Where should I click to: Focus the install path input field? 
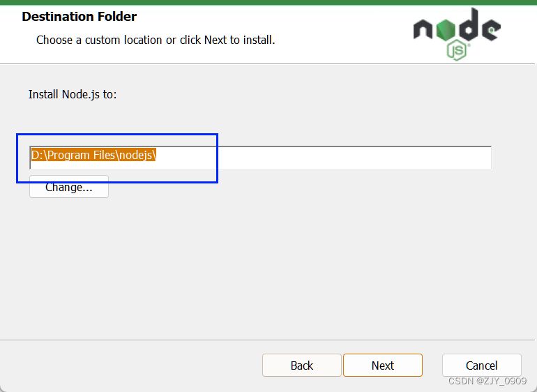[x=260, y=158]
